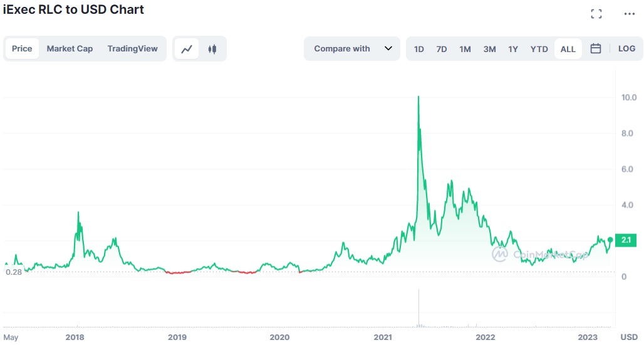Click the 2023 x-axis year label

click(x=588, y=337)
